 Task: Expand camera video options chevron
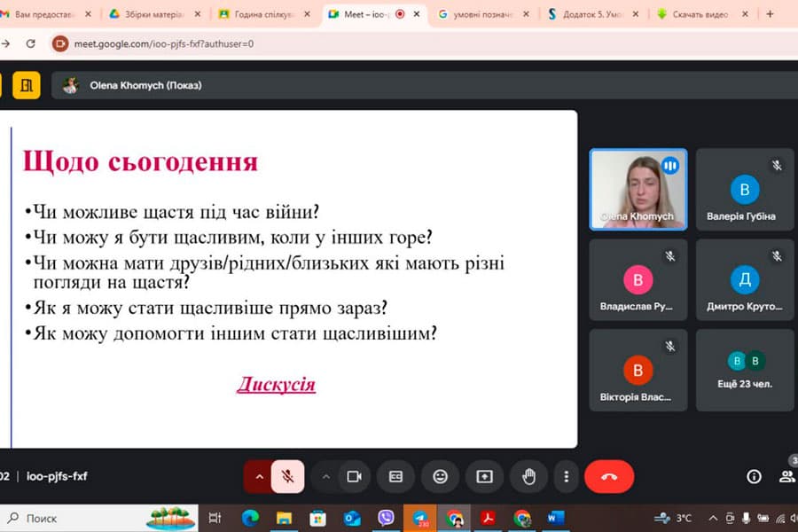click(325, 476)
